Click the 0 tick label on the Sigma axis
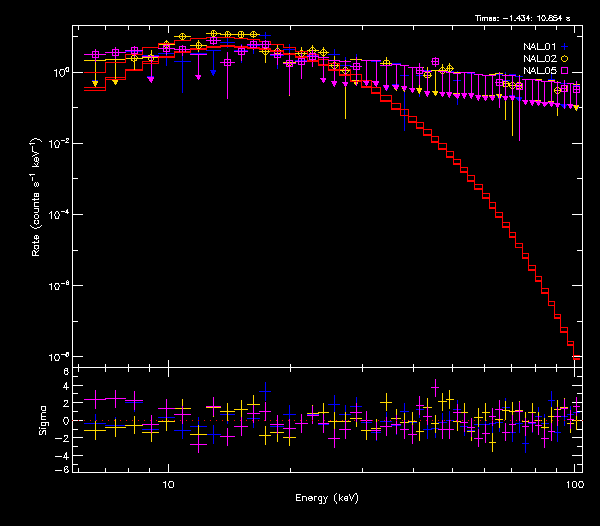 coord(65,421)
